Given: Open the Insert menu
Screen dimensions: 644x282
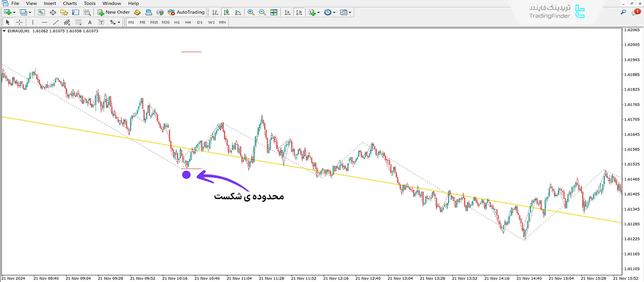Looking at the screenshot, I should (x=50, y=3).
